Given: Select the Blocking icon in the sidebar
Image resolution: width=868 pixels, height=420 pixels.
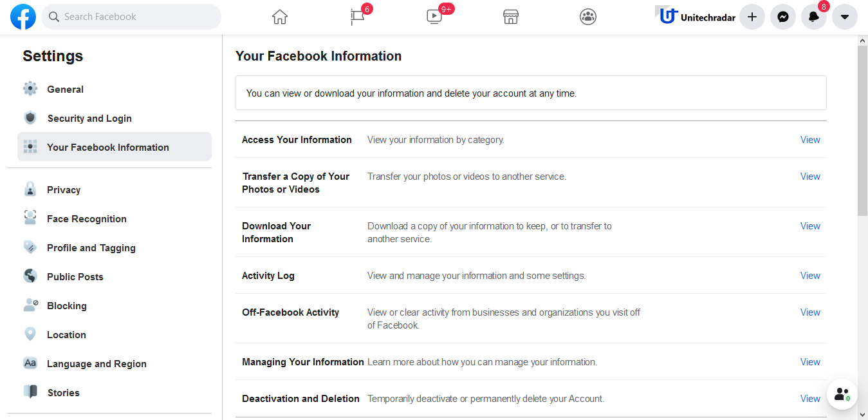Looking at the screenshot, I should click(30, 305).
